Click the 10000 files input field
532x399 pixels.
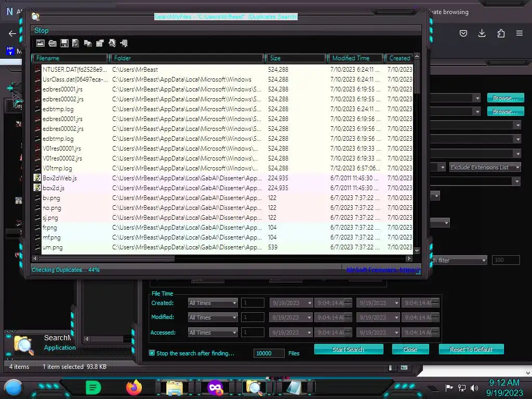[269, 353]
